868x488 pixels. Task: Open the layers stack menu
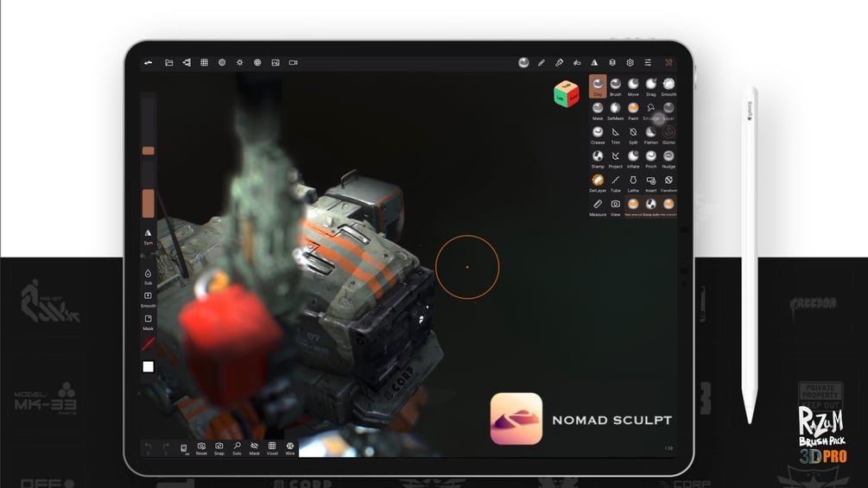[612, 62]
